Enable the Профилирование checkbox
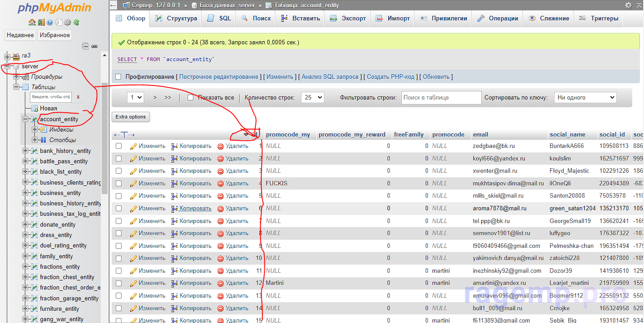 [x=118, y=77]
